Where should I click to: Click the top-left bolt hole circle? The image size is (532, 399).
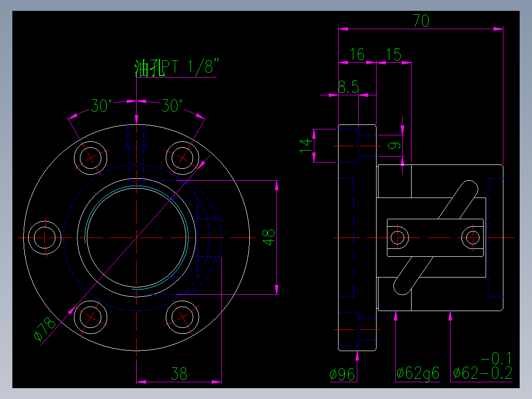(91, 158)
